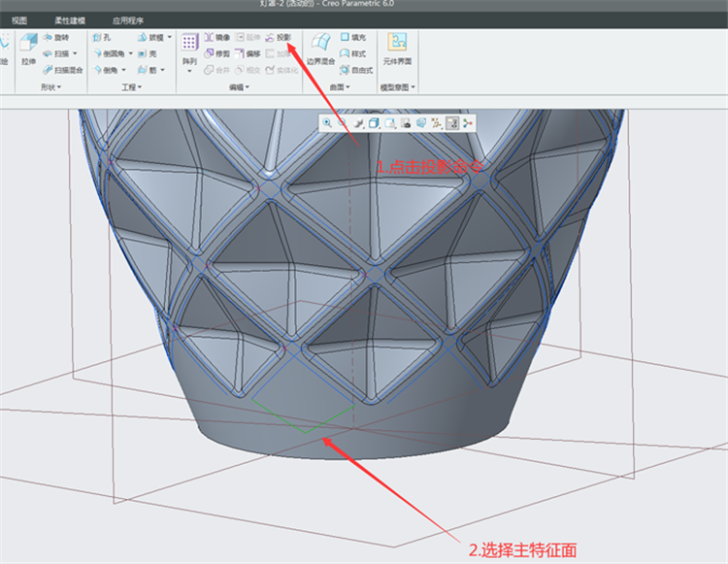The image size is (728, 564).
Task: Click the zoom out magnifier in graphics toolbar
Action: (343, 123)
